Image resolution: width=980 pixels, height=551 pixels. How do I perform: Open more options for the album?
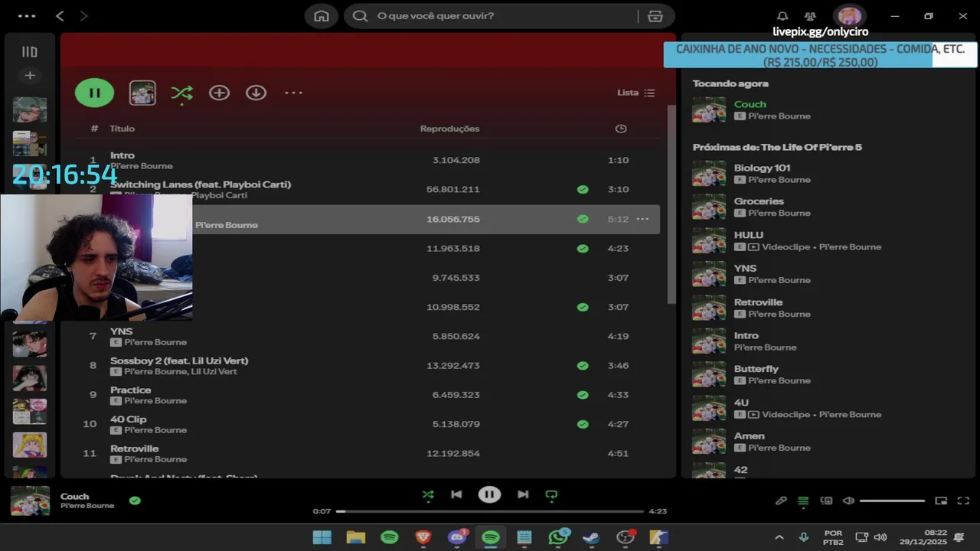(x=294, y=93)
